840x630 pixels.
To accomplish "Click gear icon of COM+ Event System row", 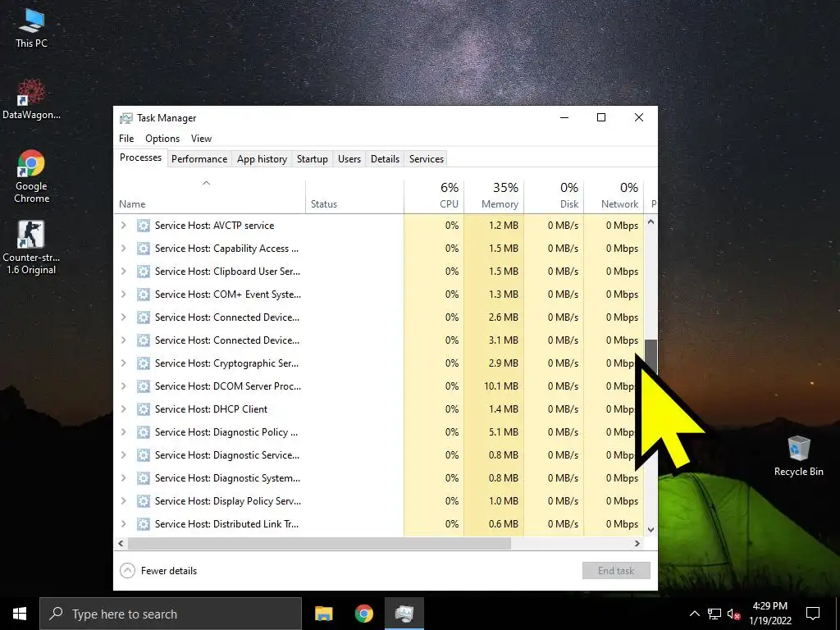I will pyautogui.click(x=143, y=294).
